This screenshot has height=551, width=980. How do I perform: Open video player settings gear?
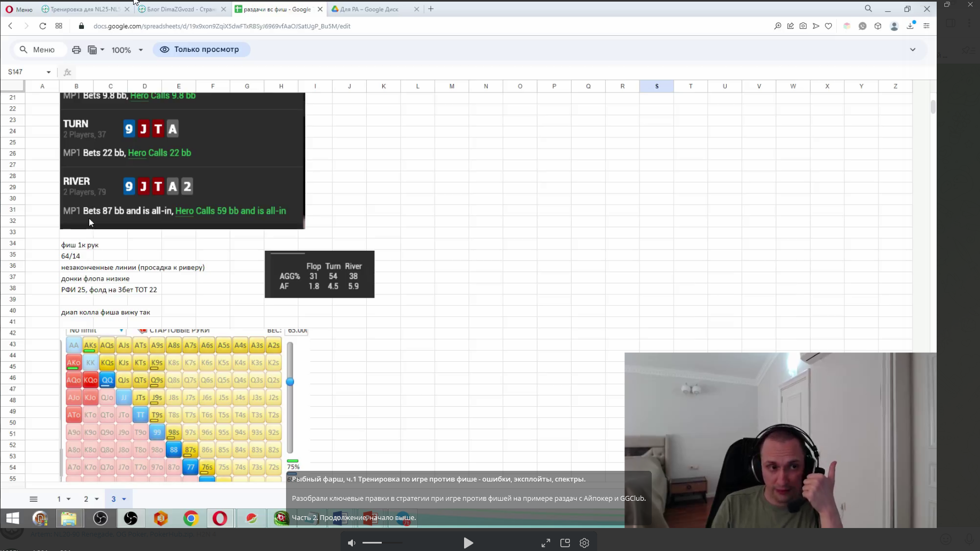(x=584, y=543)
